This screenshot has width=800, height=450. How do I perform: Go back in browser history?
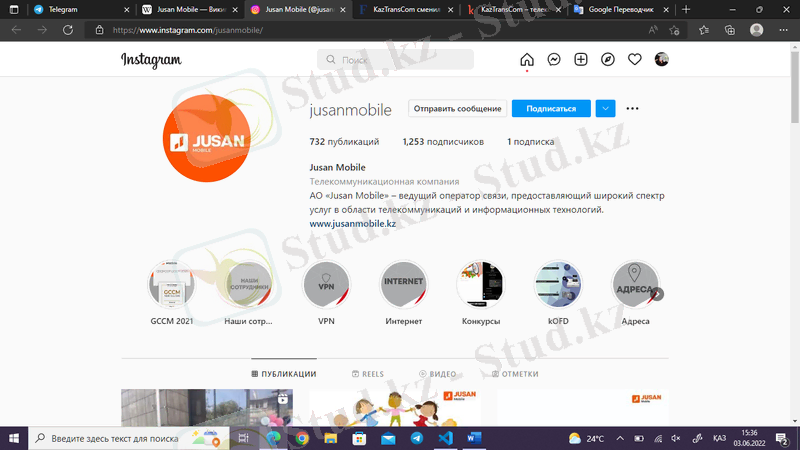tap(16, 30)
